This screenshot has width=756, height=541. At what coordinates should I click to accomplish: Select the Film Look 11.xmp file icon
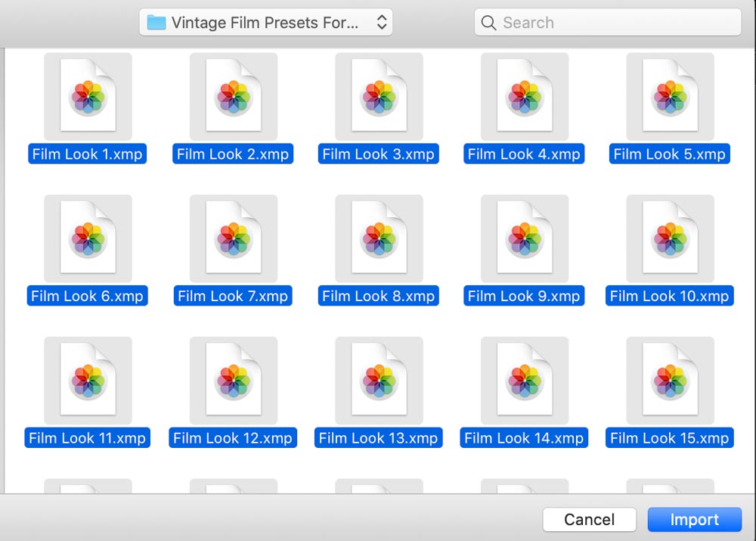[x=88, y=381]
